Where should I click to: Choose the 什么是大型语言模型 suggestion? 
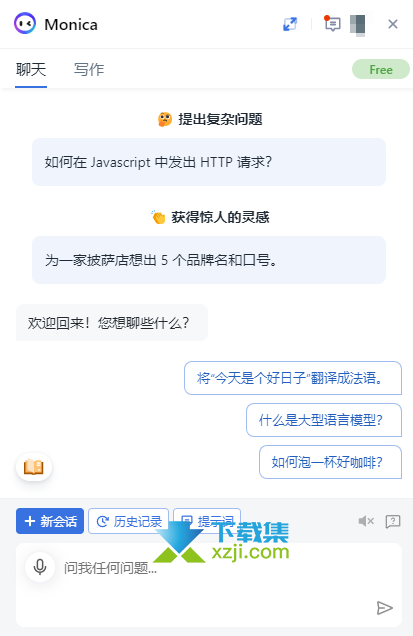tap(324, 420)
